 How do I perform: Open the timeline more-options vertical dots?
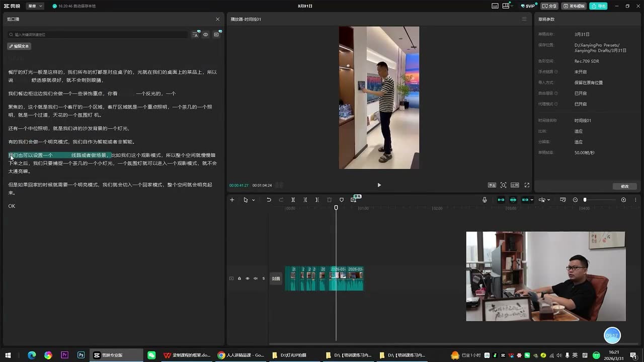[x=635, y=200]
